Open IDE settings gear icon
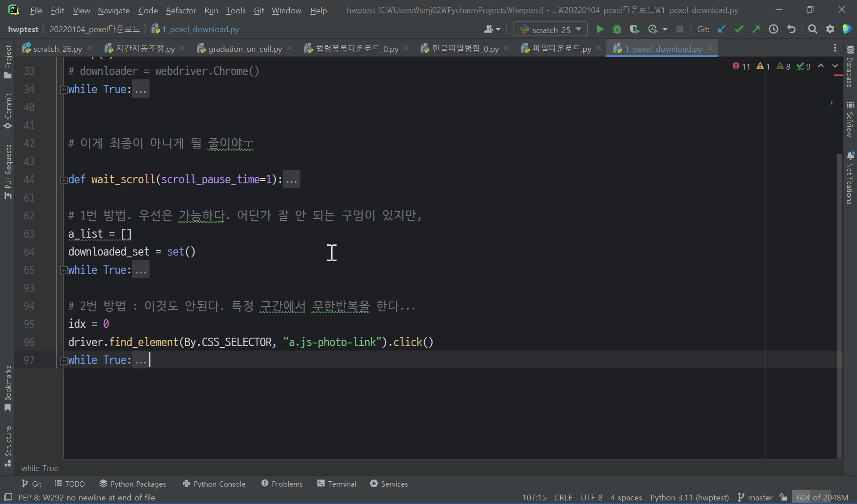 (x=830, y=29)
